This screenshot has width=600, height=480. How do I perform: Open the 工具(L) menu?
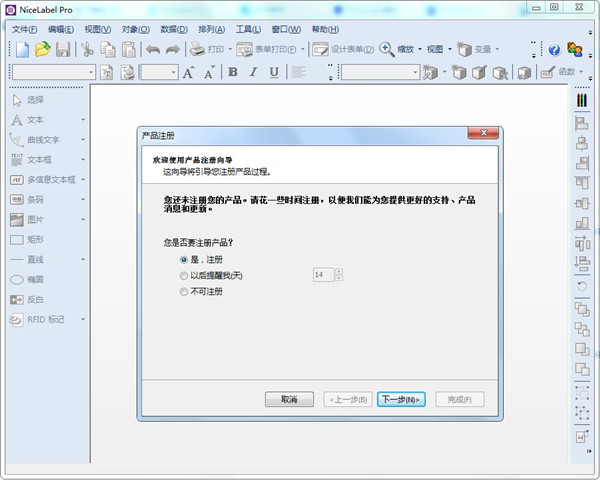pos(248,29)
